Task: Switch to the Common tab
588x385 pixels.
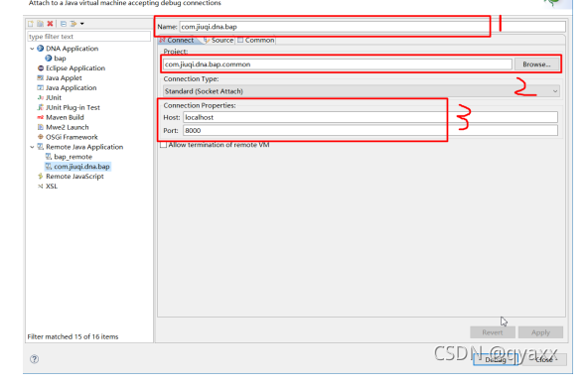Action: pyautogui.click(x=256, y=40)
